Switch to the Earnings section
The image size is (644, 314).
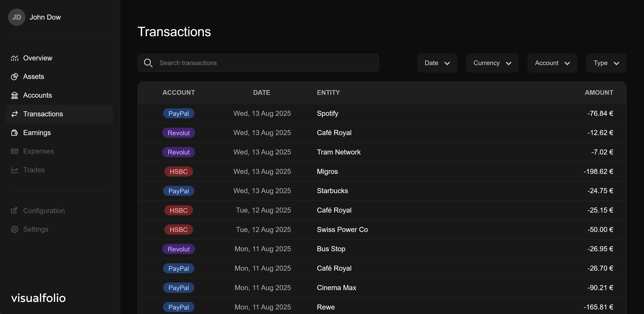coord(37,133)
